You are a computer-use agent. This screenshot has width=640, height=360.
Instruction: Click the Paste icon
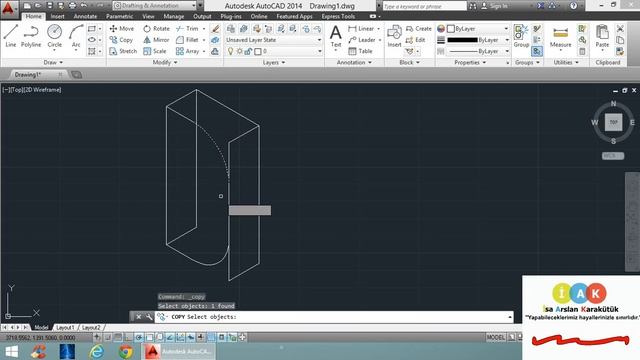602,36
